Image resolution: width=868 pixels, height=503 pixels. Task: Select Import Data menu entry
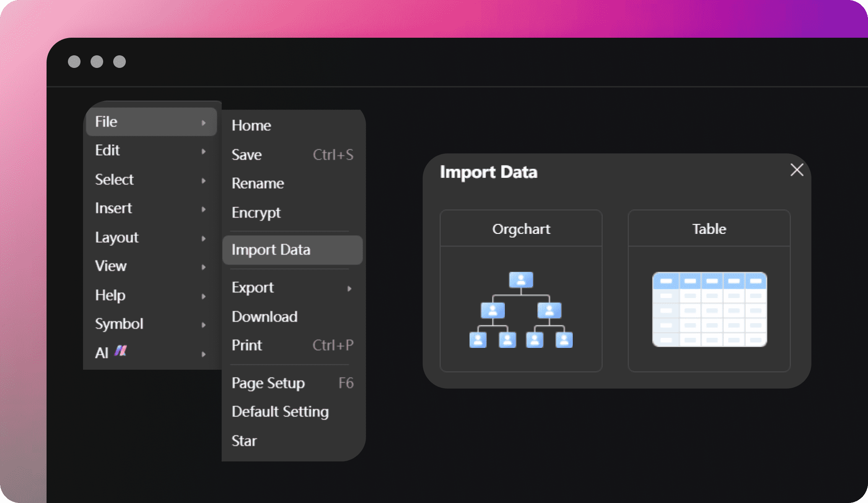coord(271,250)
